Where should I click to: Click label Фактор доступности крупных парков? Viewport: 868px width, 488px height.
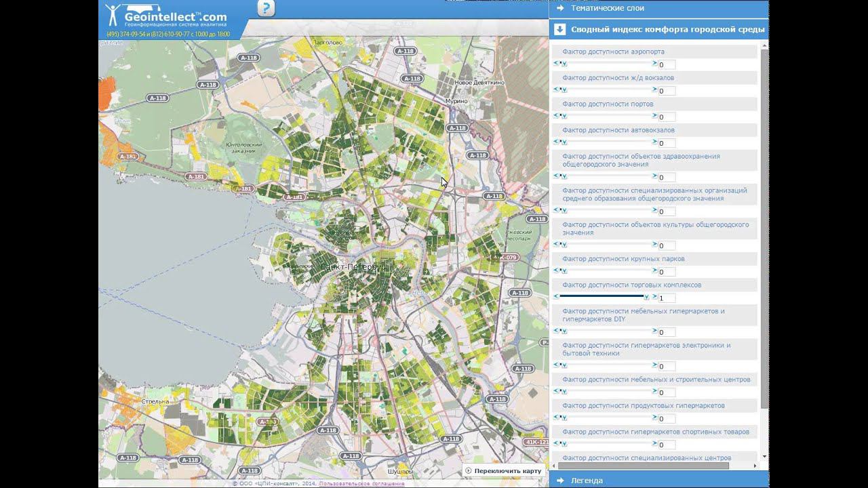623,259
